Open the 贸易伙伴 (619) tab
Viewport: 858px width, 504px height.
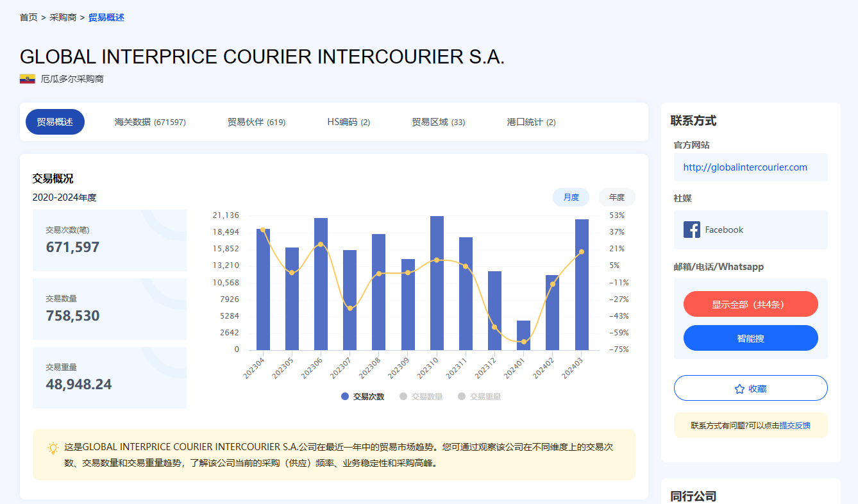[257, 122]
